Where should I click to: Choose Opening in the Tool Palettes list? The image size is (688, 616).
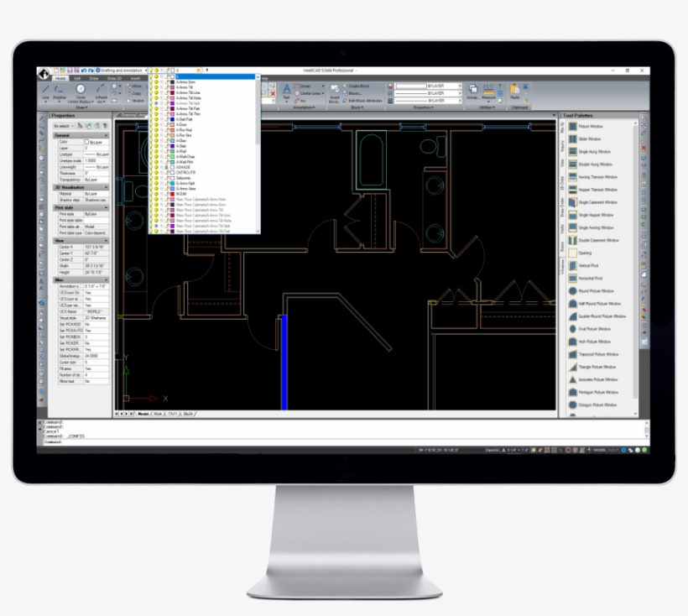(x=586, y=253)
